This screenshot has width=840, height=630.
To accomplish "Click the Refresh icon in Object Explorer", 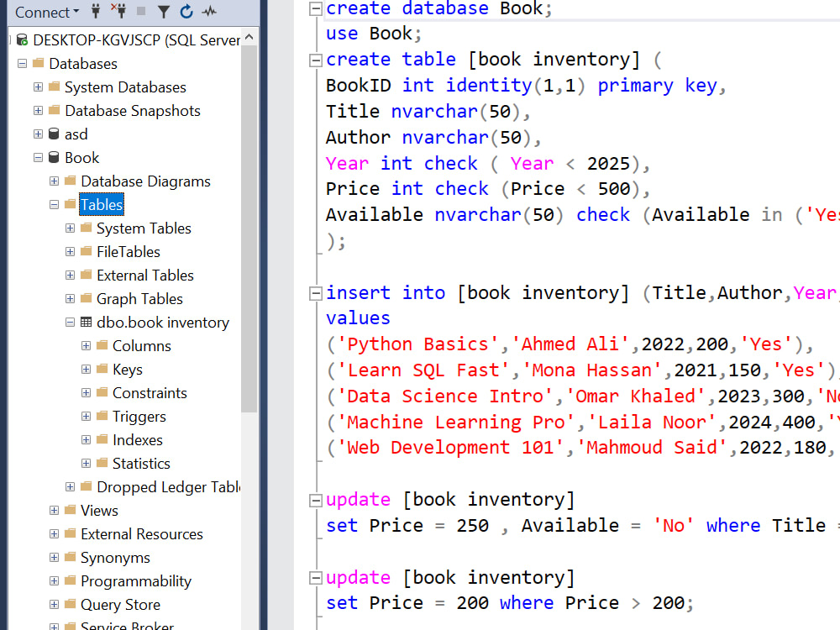I will pyautogui.click(x=186, y=11).
